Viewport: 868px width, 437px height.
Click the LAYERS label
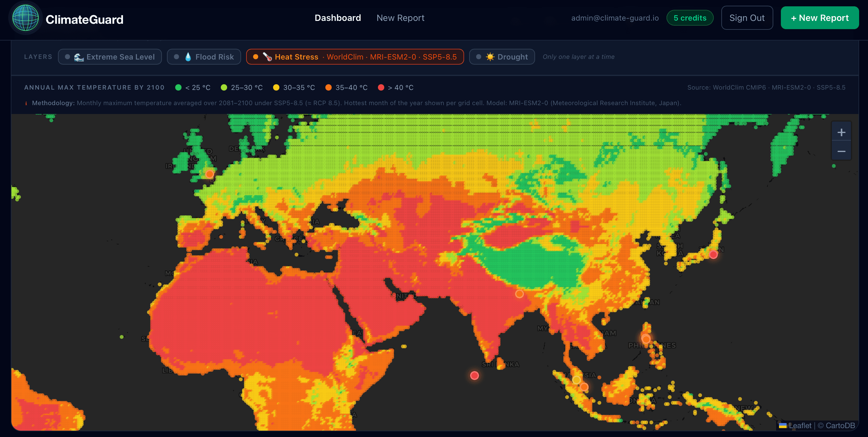point(38,57)
